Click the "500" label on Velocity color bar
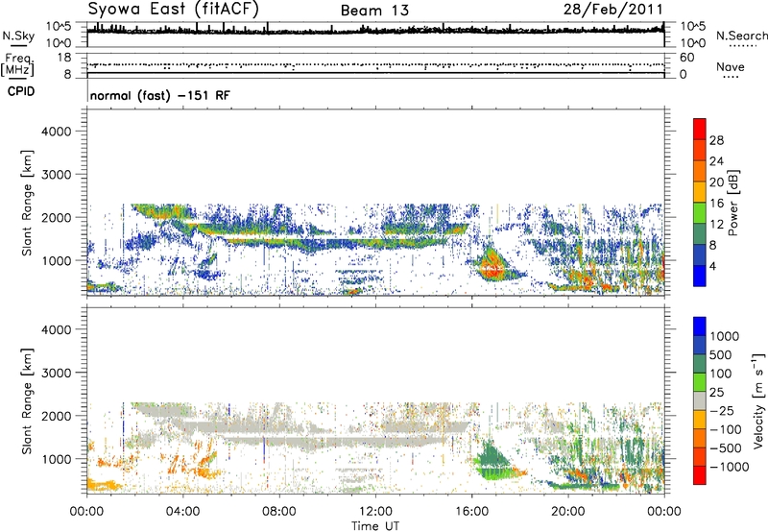This screenshot has height=532, width=768. tap(723, 354)
